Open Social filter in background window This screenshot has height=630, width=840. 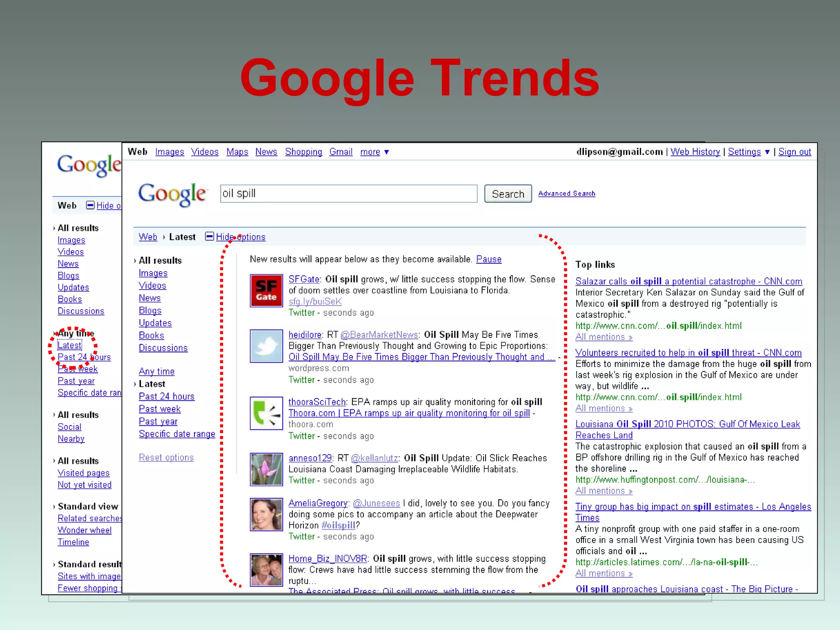[69, 427]
